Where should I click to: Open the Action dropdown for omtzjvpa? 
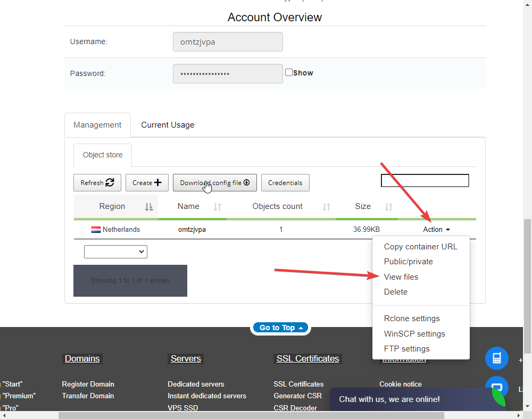[436, 230]
